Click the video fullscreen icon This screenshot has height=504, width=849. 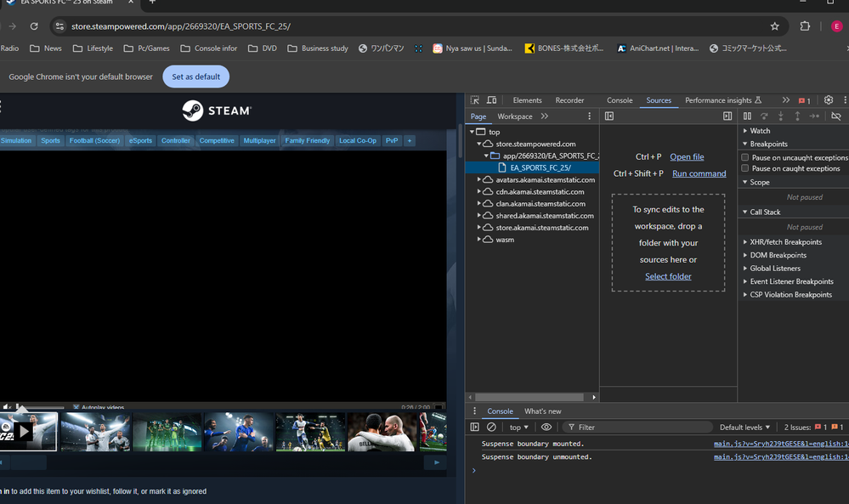pos(439,406)
